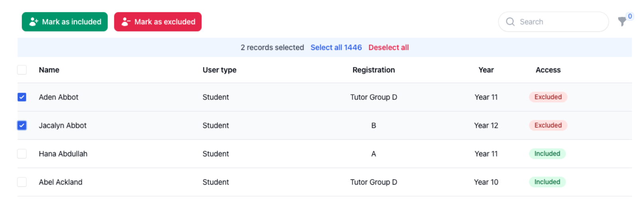644x203 pixels.
Task: Click Excluded badge for Jacalyn Abbot
Action: (548, 125)
